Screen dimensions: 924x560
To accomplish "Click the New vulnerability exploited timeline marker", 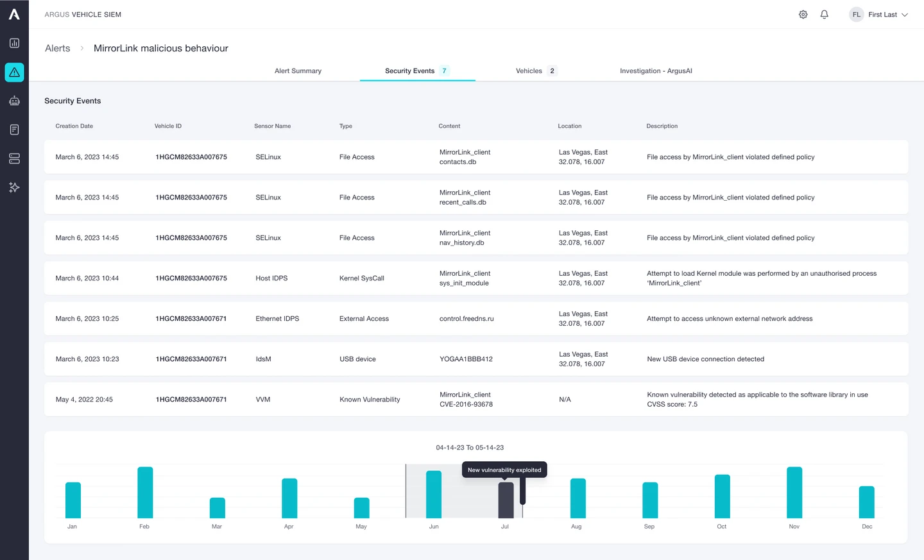I will 504,470.
